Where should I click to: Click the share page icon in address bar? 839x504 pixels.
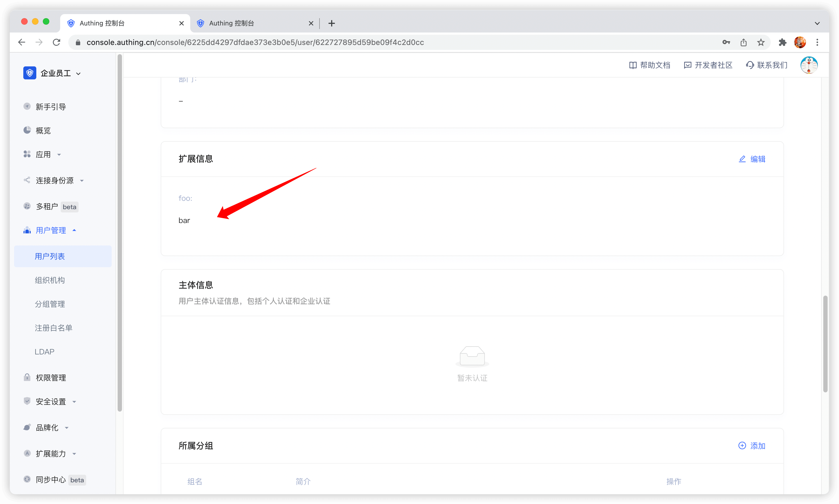coord(744,42)
